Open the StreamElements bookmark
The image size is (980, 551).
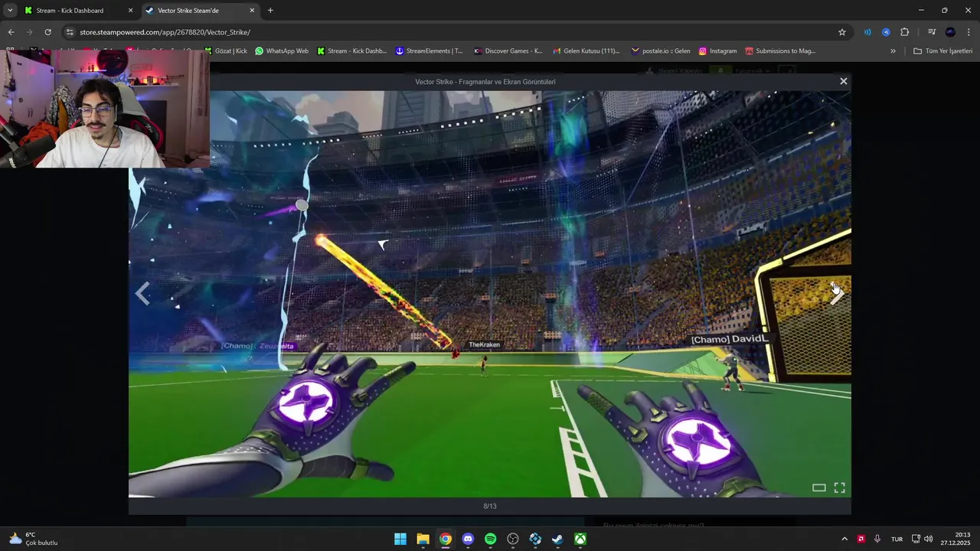(429, 51)
